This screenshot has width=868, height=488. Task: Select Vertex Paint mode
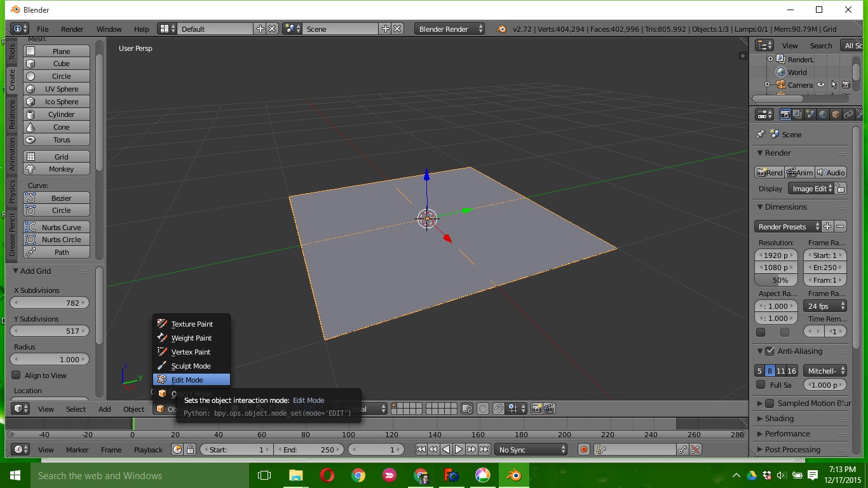click(x=191, y=352)
